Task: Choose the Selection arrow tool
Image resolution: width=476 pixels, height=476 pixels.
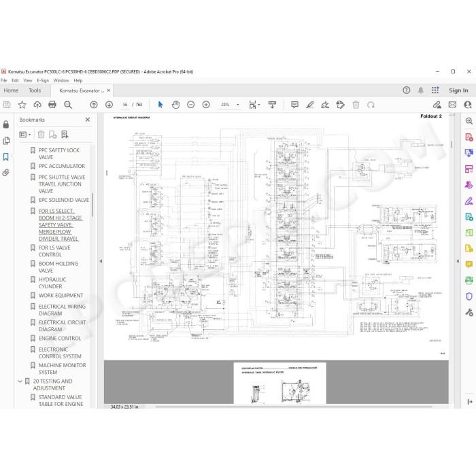Action: [x=160, y=105]
